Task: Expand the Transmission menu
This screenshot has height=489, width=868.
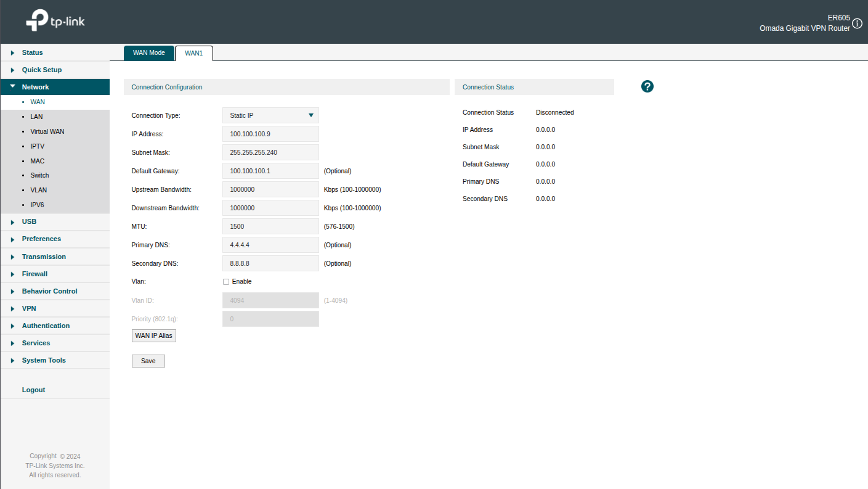Action: pyautogui.click(x=55, y=257)
